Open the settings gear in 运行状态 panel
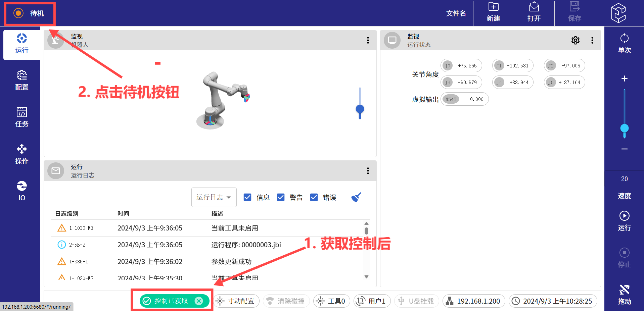The width and height of the screenshot is (644, 311). tap(575, 40)
